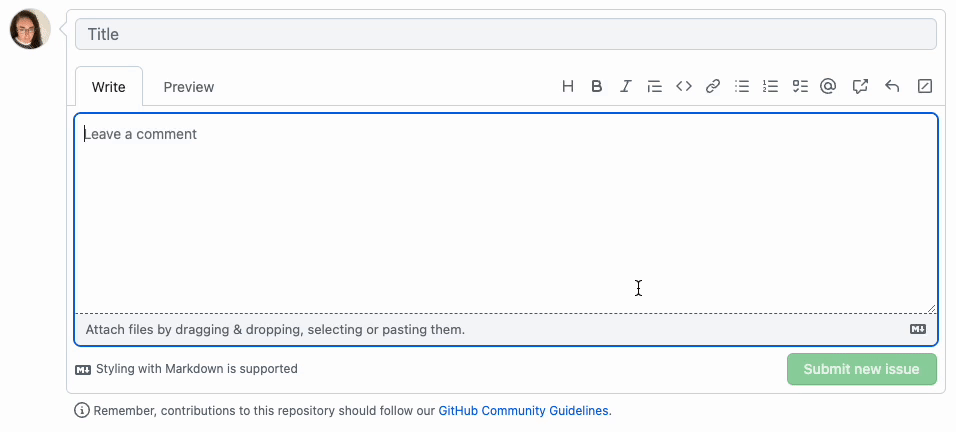The image size is (956, 432).
Task: Insert a heading with the H icon
Action: pyautogui.click(x=568, y=87)
